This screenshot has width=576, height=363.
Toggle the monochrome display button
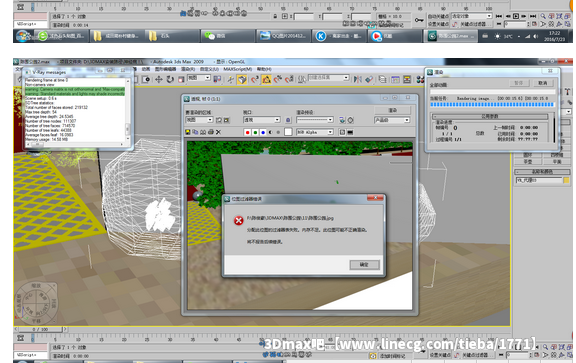278,132
